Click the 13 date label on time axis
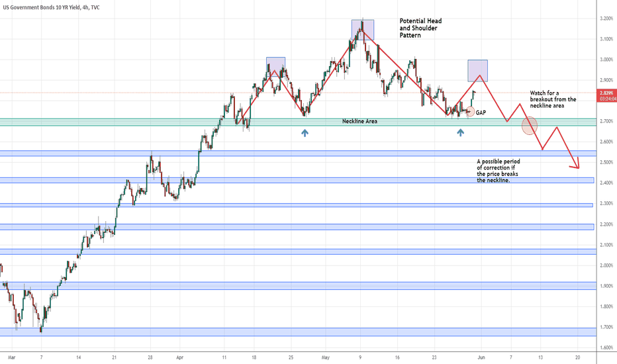The image size is (617, 364). 541,357
